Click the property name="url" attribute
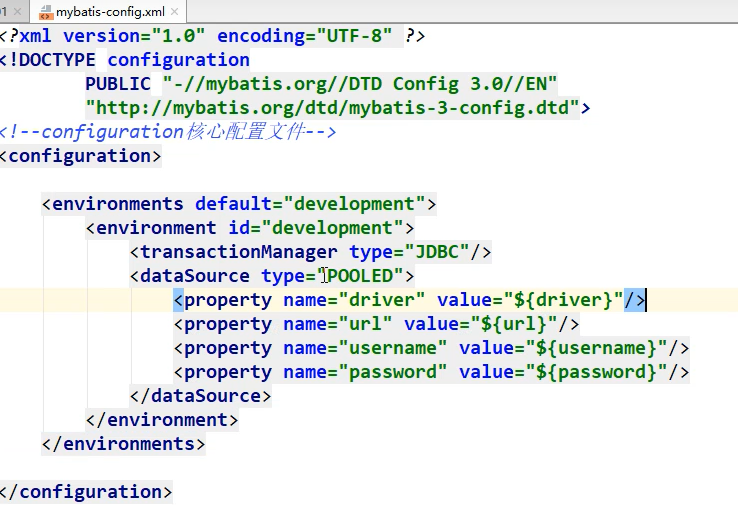The width and height of the screenshot is (738, 505). pos(337,324)
